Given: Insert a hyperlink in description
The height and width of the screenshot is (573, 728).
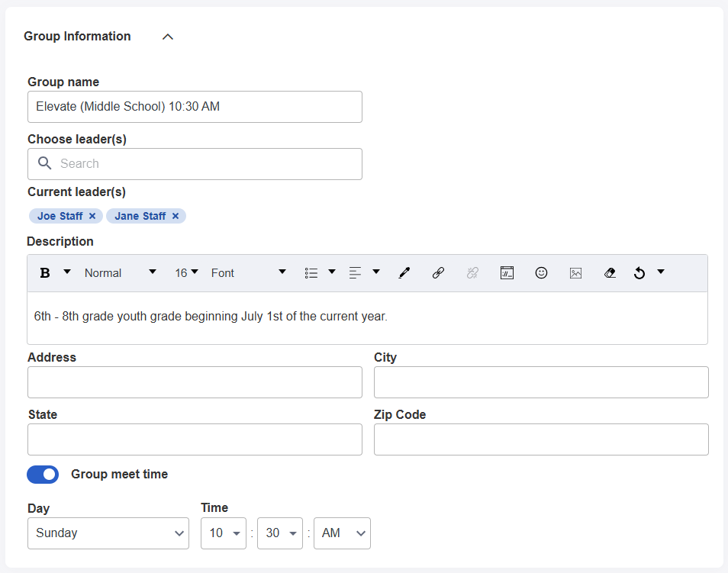Looking at the screenshot, I should point(438,273).
